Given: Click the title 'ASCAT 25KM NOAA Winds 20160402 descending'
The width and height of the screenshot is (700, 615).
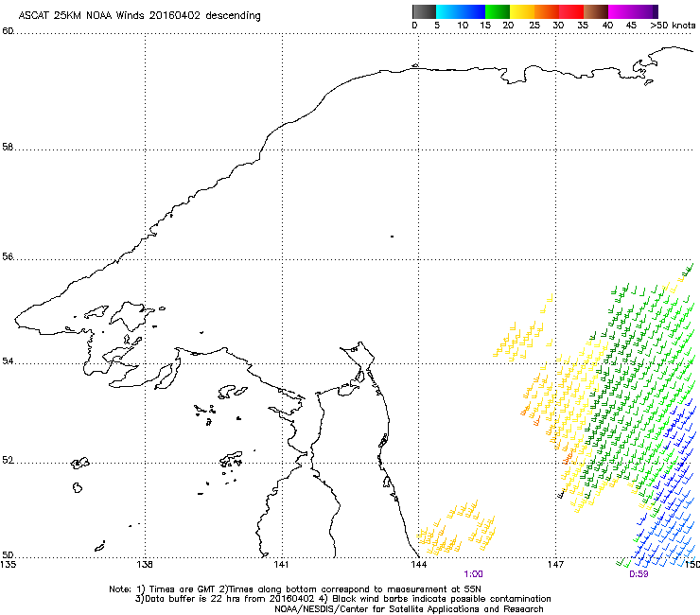Looking at the screenshot, I should point(139,16).
